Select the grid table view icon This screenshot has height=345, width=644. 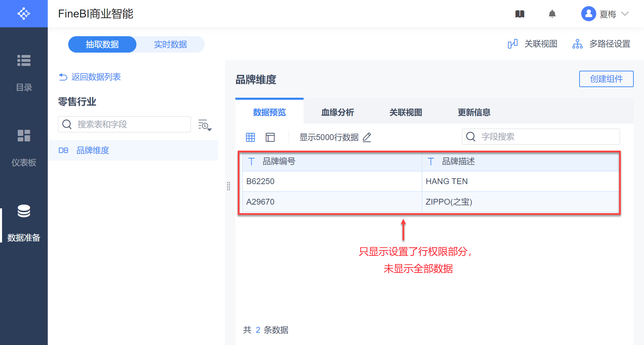pos(250,137)
